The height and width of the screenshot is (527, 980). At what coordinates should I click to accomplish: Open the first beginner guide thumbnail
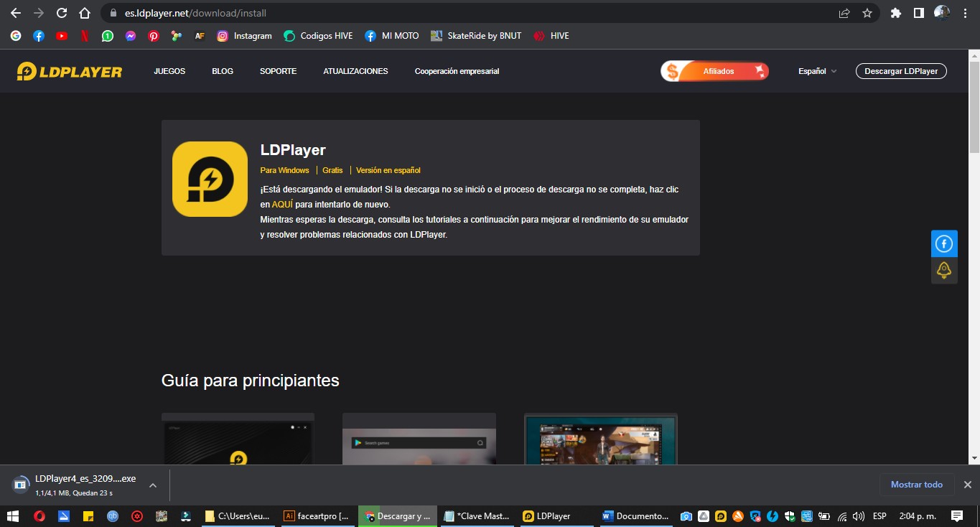(x=238, y=439)
